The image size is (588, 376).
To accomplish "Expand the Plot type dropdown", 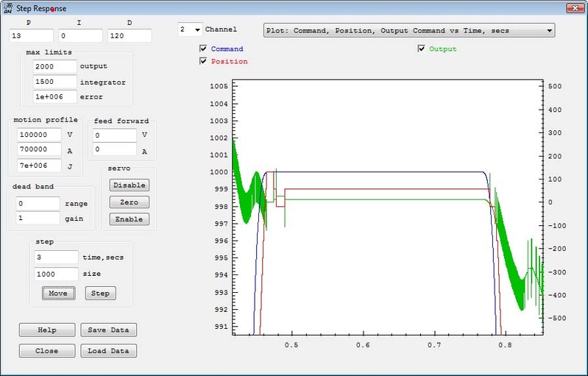I will pyautogui.click(x=408, y=31).
